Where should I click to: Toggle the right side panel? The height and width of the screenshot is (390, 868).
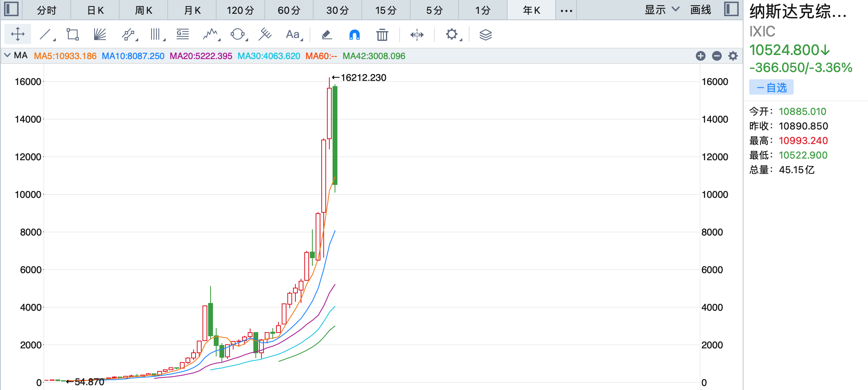(x=731, y=9)
